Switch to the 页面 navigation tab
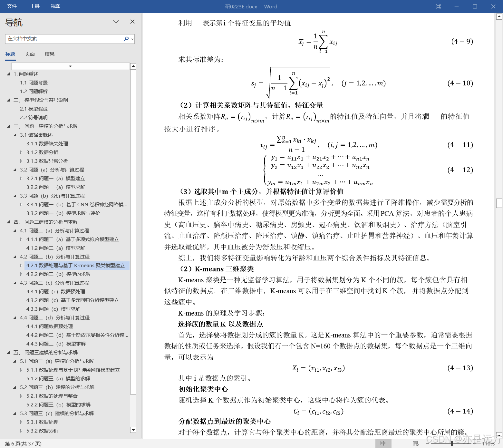 click(x=30, y=54)
